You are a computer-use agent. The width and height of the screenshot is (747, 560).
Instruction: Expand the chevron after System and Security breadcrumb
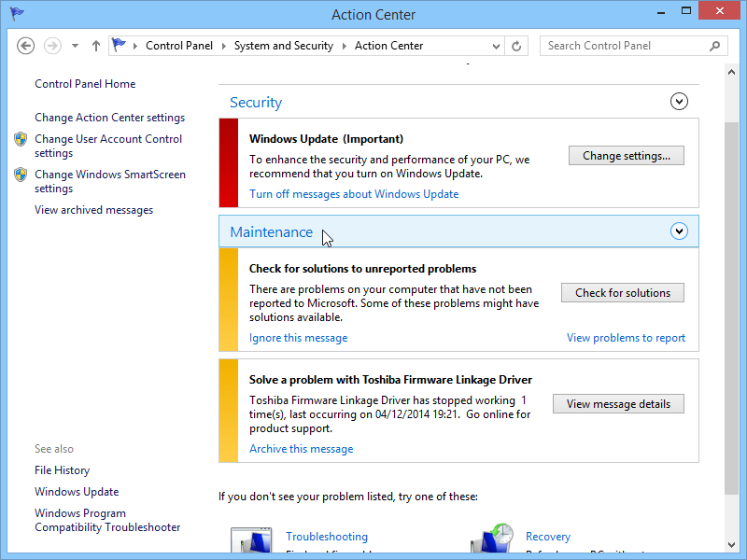point(344,46)
